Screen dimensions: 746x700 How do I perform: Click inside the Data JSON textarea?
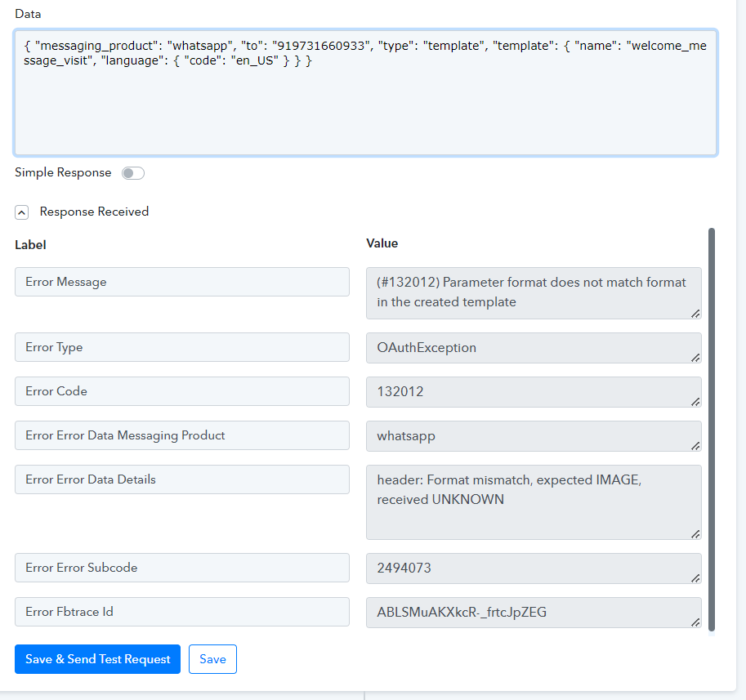365,93
